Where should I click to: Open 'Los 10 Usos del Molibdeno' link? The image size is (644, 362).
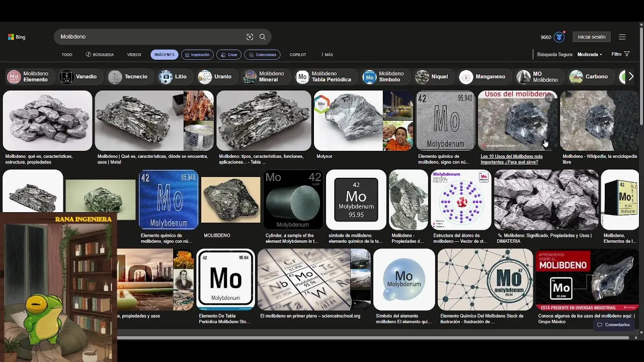coord(512,159)
